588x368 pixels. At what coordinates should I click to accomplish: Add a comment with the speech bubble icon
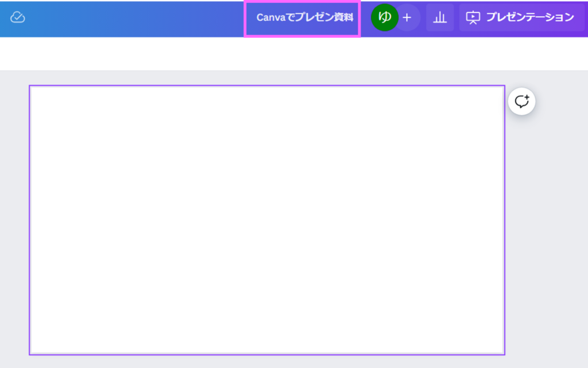point(521,102)
